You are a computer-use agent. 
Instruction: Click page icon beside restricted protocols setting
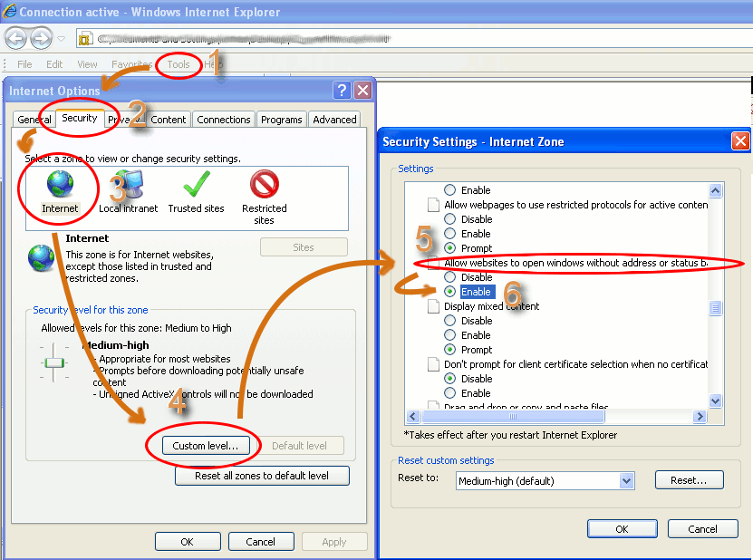(x=433, y=205)
